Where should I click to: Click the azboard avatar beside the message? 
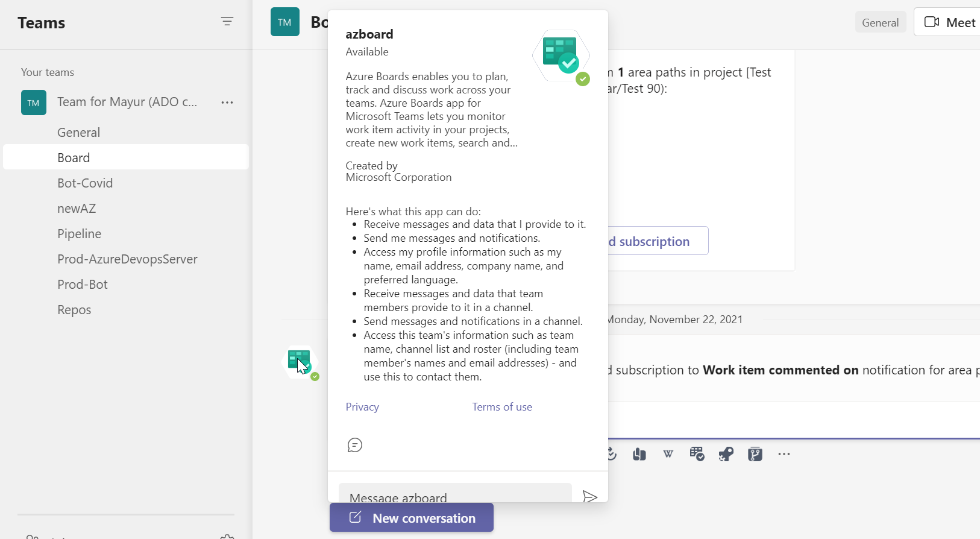click(300, 362)
